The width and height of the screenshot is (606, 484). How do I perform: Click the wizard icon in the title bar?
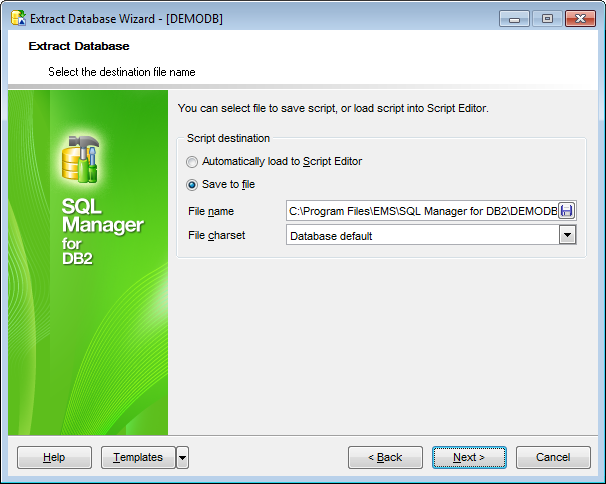(x=18, y=19)
